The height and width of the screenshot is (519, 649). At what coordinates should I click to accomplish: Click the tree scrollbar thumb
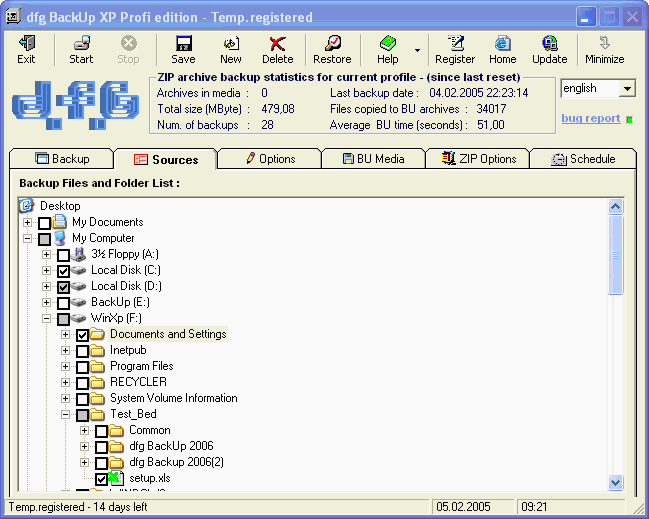[x=615, y=255]
